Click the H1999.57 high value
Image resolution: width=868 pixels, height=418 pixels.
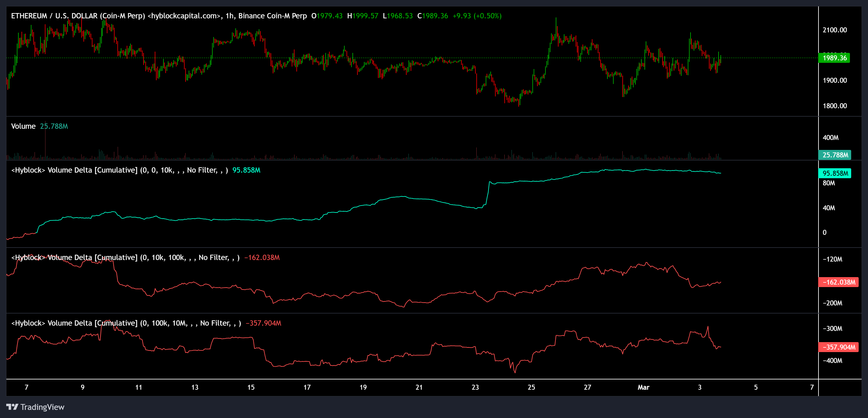363,16
